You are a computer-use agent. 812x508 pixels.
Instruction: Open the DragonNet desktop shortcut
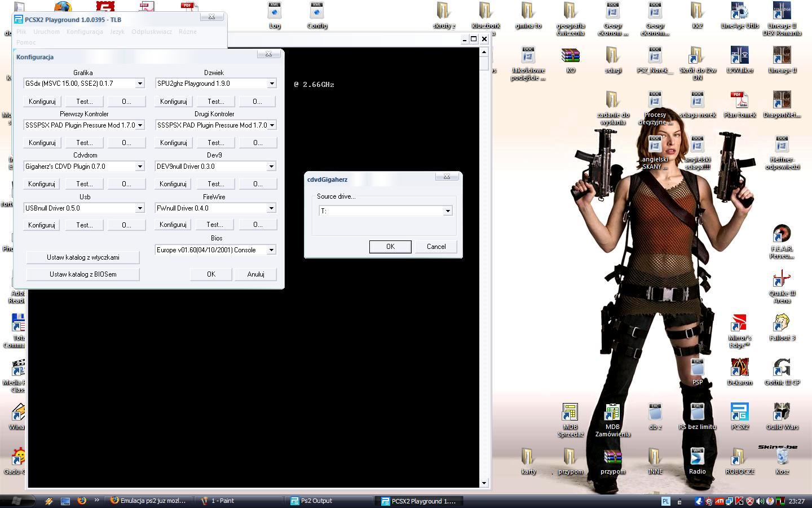coord(782,104)
